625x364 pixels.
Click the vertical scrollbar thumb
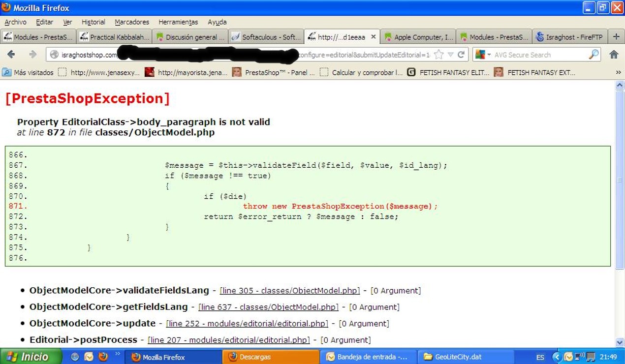(620, 180)
